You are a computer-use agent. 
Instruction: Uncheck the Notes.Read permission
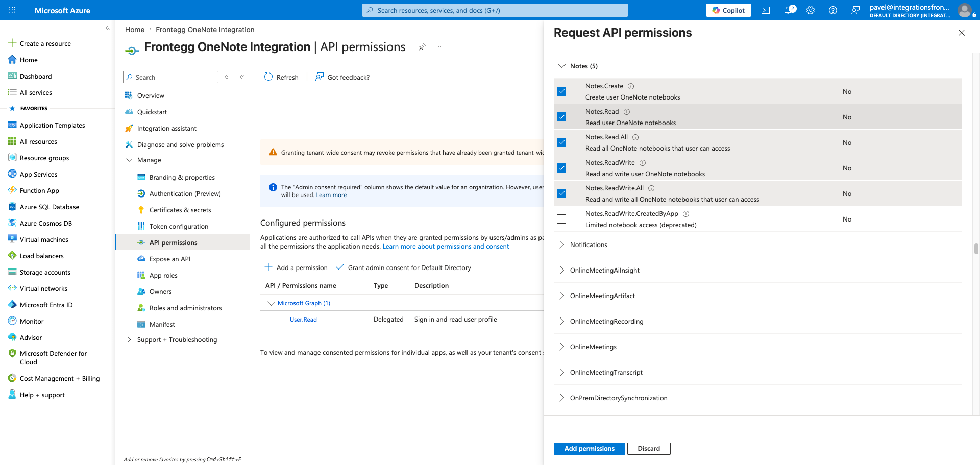[561, 117]
